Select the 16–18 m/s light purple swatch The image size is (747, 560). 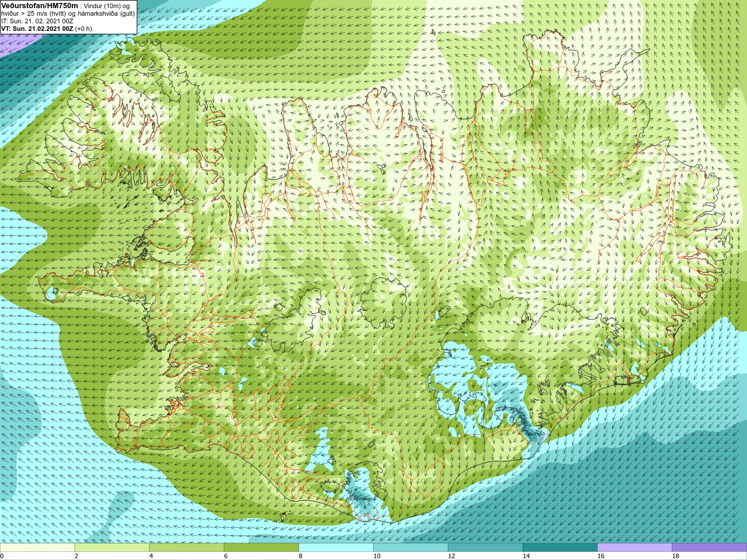pyautogui.click(x=635, y=548)
